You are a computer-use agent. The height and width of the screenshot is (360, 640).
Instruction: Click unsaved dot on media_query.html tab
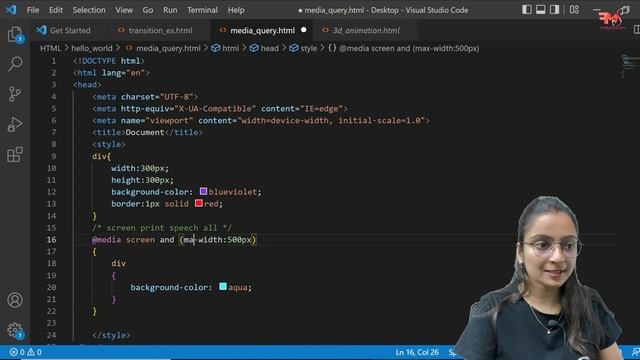(304, 30)
